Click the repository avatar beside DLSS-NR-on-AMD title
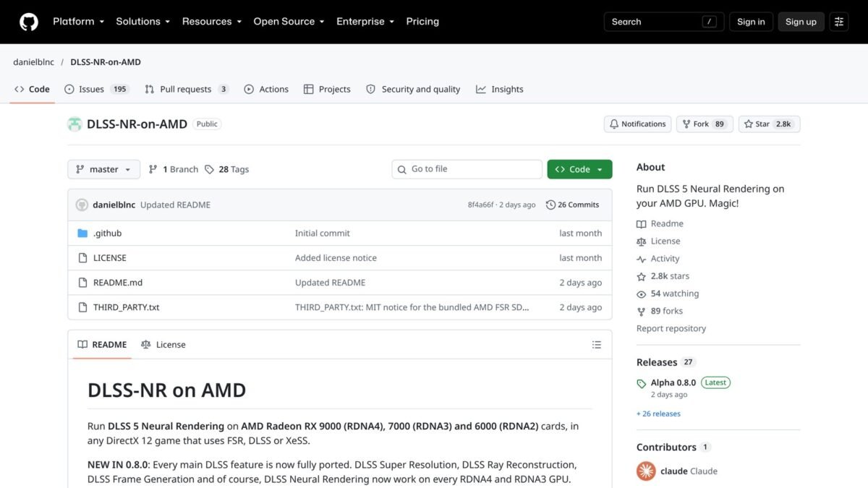This screenshot has width=868, height=488. pos(75,124)
